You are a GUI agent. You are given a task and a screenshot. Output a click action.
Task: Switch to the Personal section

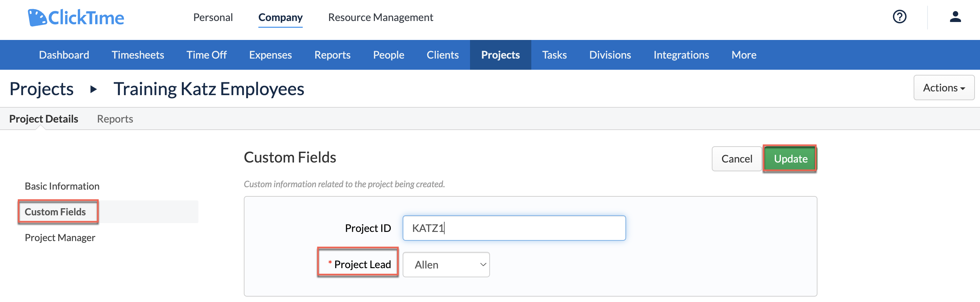pyautogui.click(x=213, y=18)
